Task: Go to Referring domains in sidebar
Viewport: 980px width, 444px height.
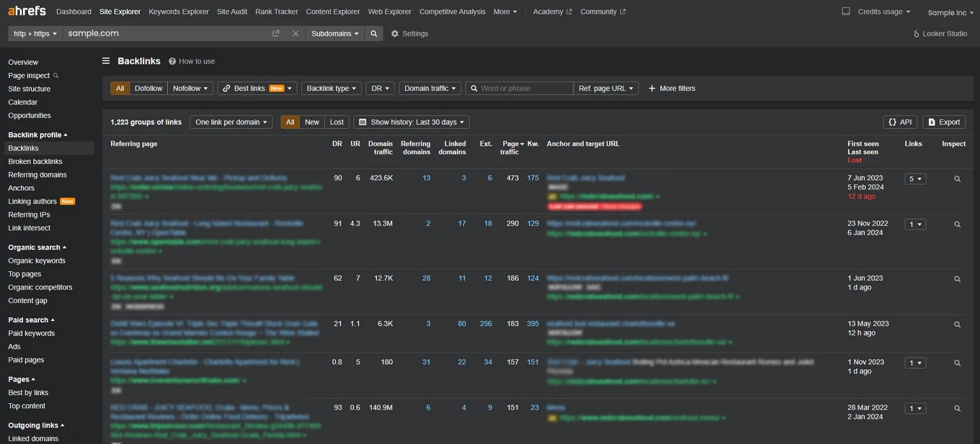Action: tap(38, 175)
